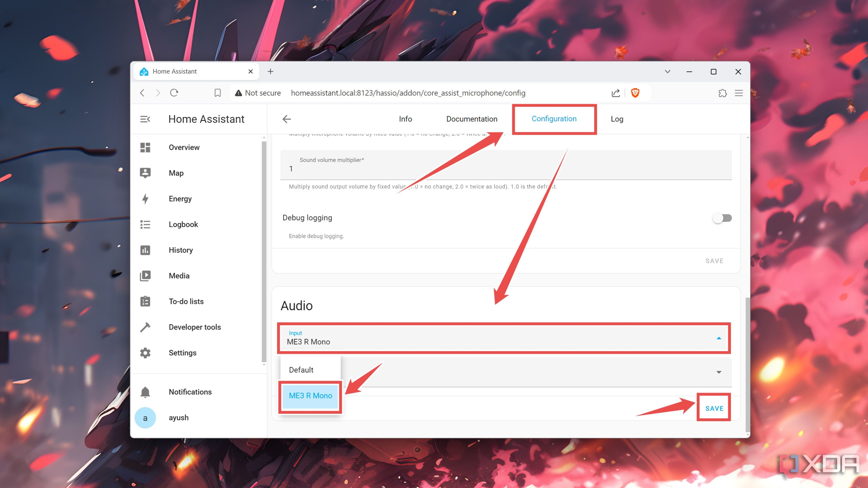The image size is (868, 488).
Task: Open the Media player icon in sidebar
Action: click(145, 276)
